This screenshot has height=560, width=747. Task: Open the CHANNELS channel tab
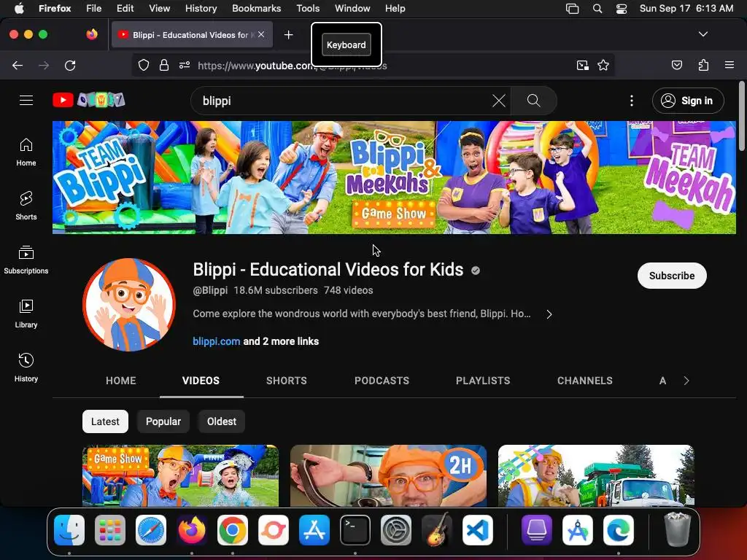[585, 381]
